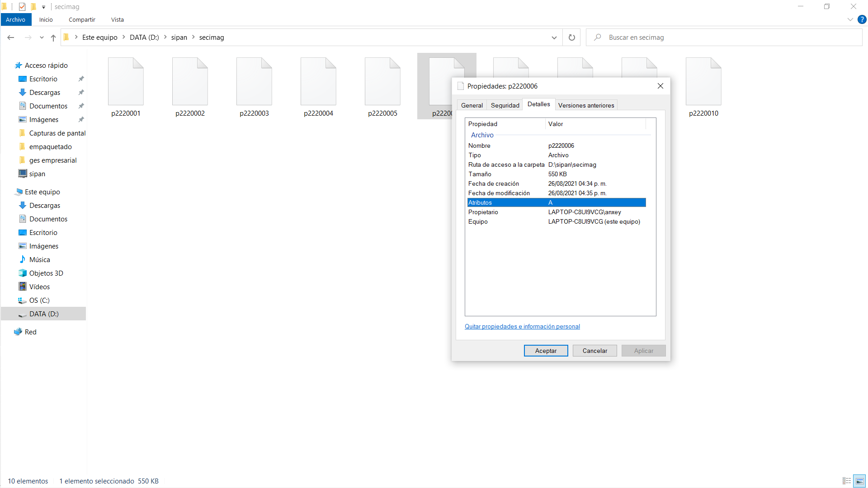Select OS (C:) drive in sidebar
Image resolution: width=868 pixels, height=488 pixels.
tap(39, 300)
